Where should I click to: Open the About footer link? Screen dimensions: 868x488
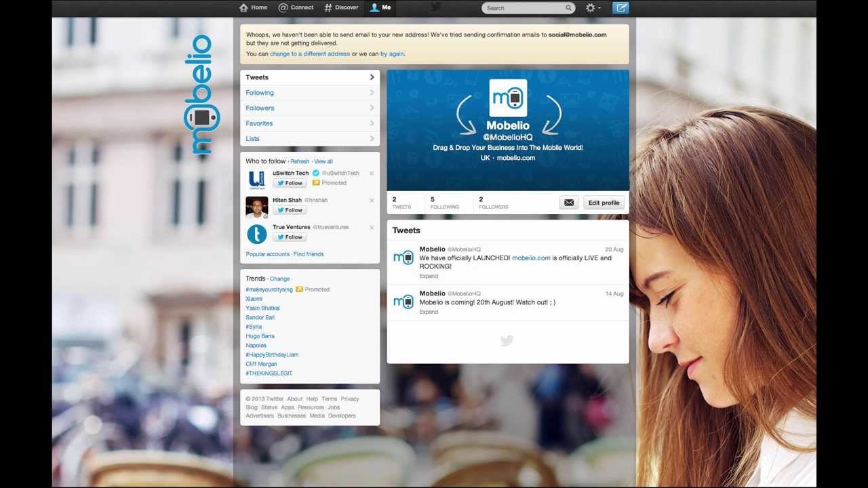(x=294, y=399)
